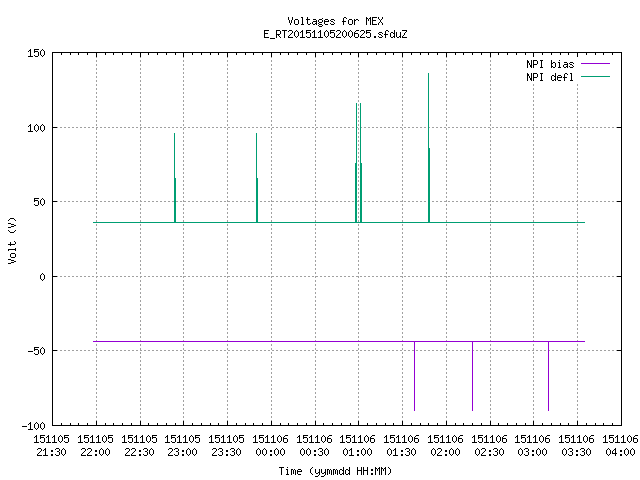640x480 pixels.
Task: Click the 151105 22:30 x-axis label
Action: click(x=139, y=446)
